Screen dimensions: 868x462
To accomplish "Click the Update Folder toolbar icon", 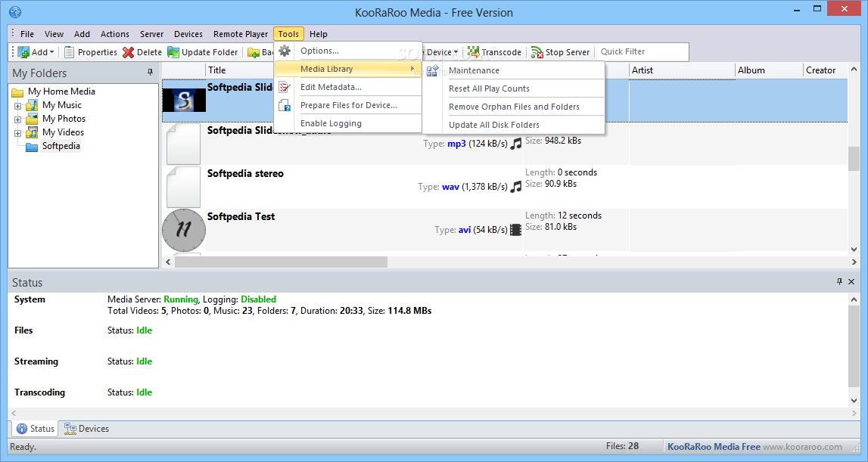I will [x=173, y=52].
